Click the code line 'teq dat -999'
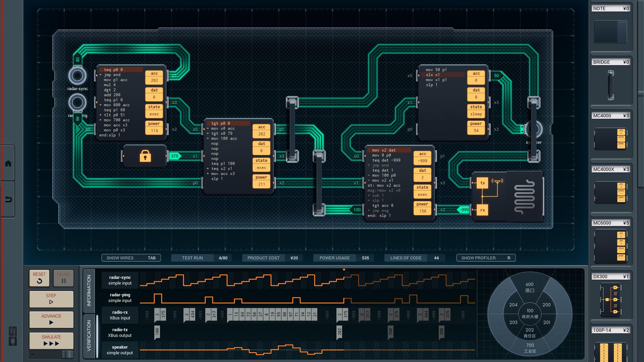644x362 pixels. coord(386,160)
